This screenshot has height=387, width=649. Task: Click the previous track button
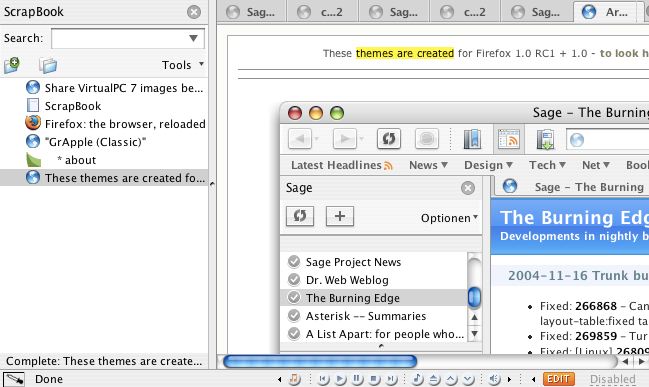pyautogui.click(x=323, y=379)
